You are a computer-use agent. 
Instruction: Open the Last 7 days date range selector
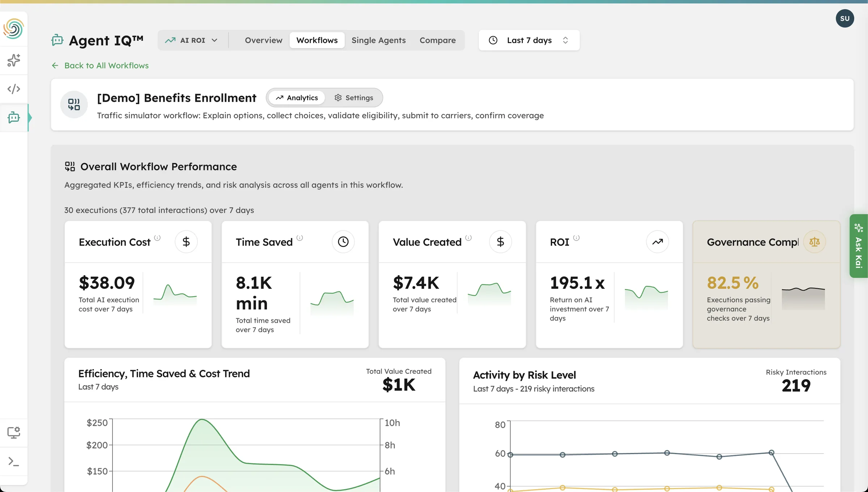pos(529,40)
